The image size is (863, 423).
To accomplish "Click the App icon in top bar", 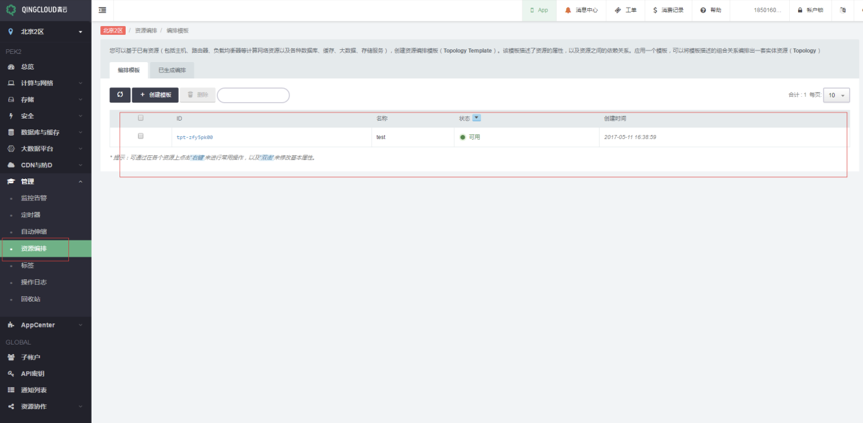I will coord(537,10).
